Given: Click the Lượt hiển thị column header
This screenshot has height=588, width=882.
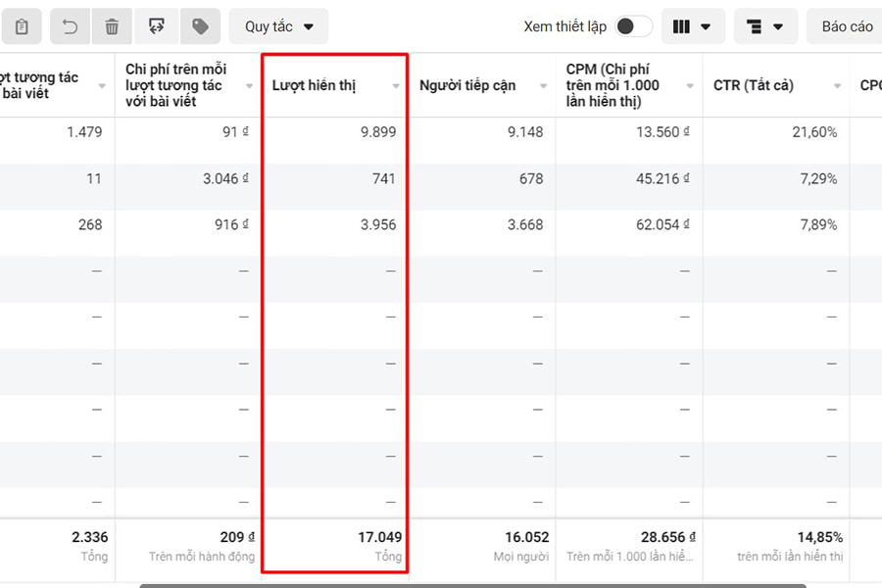Looking at the screenshot, I should (314, 85).
